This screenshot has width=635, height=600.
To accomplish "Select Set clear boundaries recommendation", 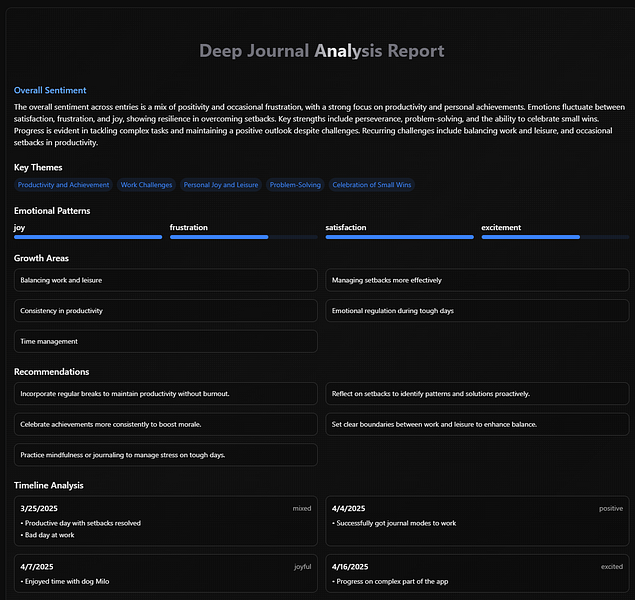I will (477, 424).
